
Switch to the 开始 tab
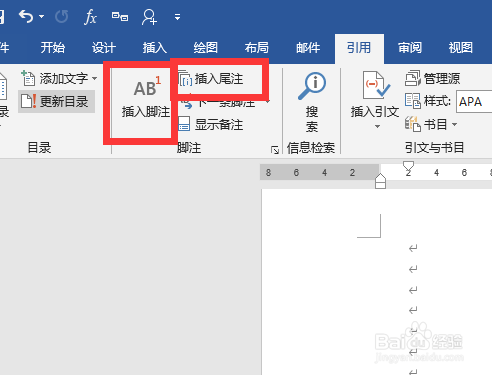53,48
